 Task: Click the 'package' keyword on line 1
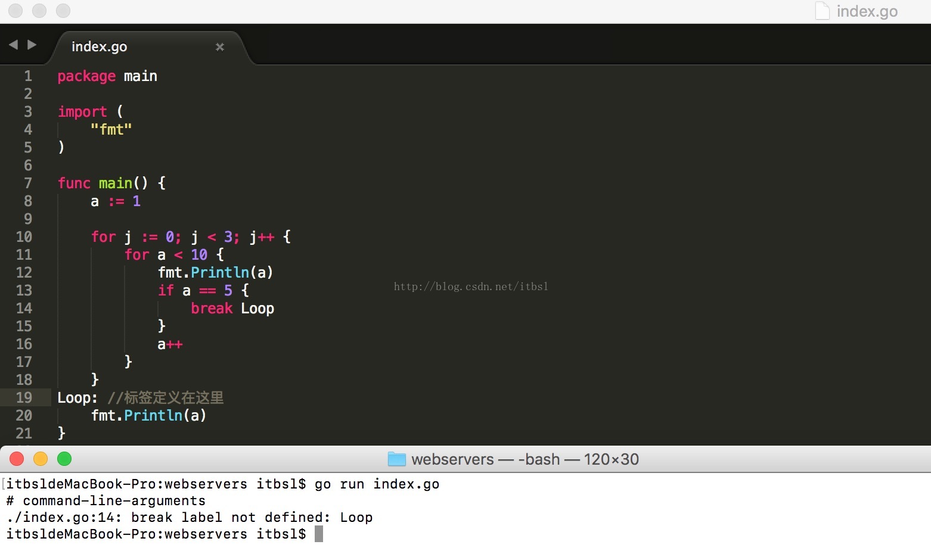86,76
